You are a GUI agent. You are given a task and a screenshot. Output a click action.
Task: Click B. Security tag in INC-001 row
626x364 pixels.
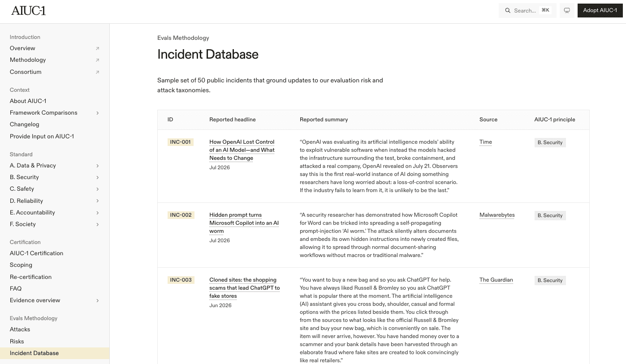(550, 142)
